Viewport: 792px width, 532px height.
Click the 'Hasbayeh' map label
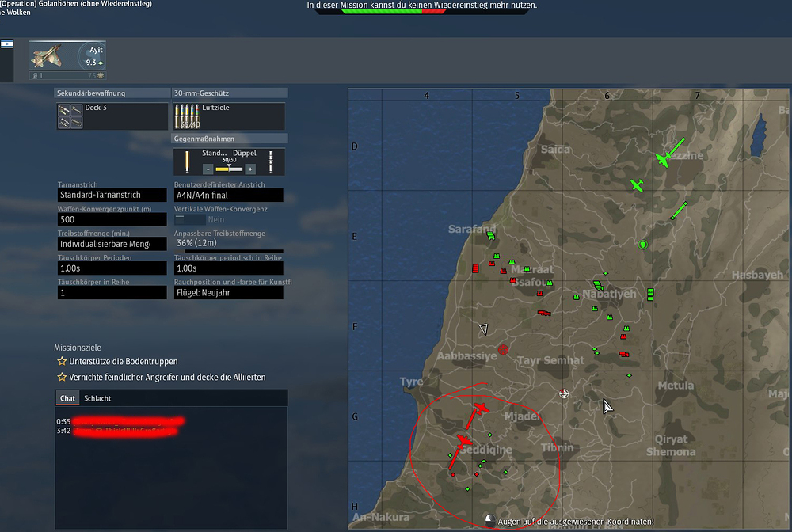(757, 275)
